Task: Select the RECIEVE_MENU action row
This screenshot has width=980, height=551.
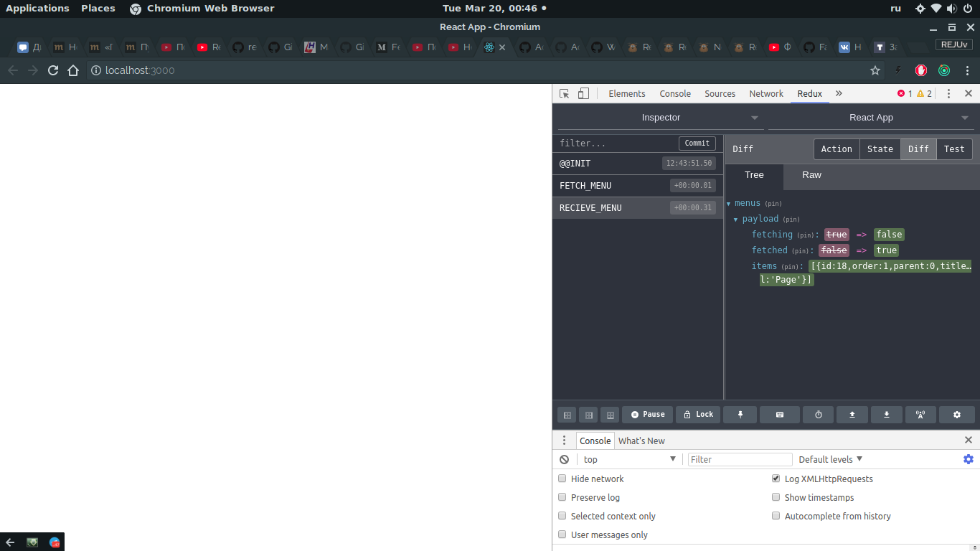Action: [x=638, y=208]
